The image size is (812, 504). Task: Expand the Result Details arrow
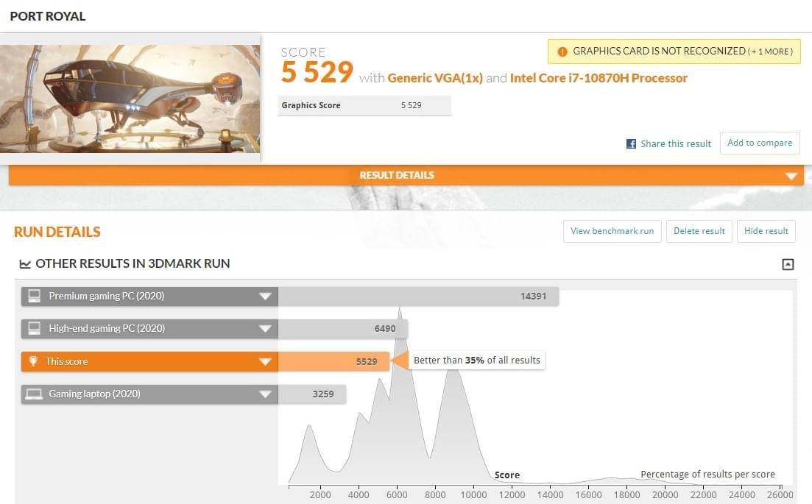791,177
